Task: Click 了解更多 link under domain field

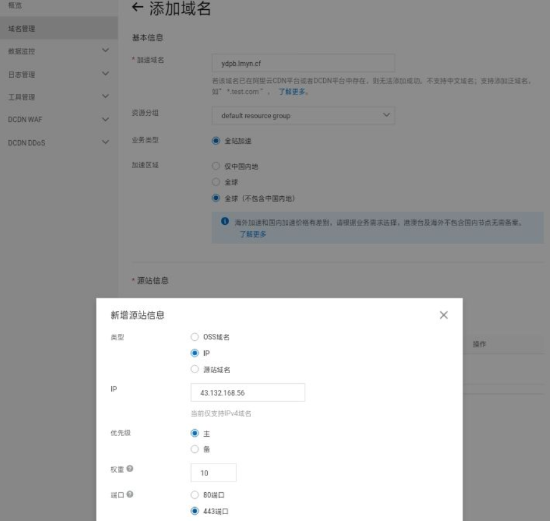Action: click(x=291, y=92)
